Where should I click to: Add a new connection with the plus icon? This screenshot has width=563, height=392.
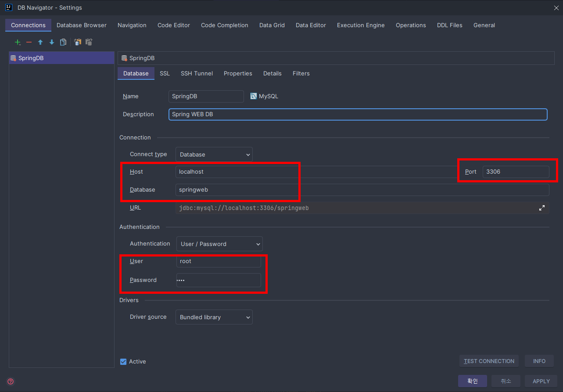pyautogui.click(x=18, y=42)
